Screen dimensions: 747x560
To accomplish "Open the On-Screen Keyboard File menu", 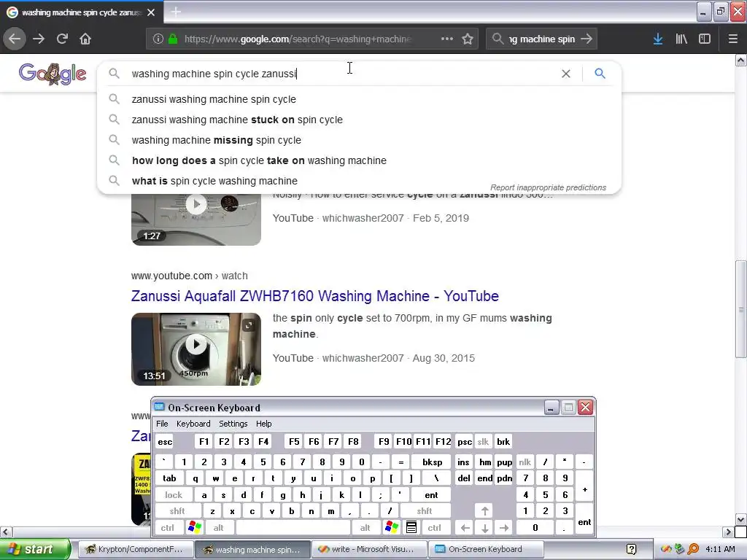I will coord(162,424).
